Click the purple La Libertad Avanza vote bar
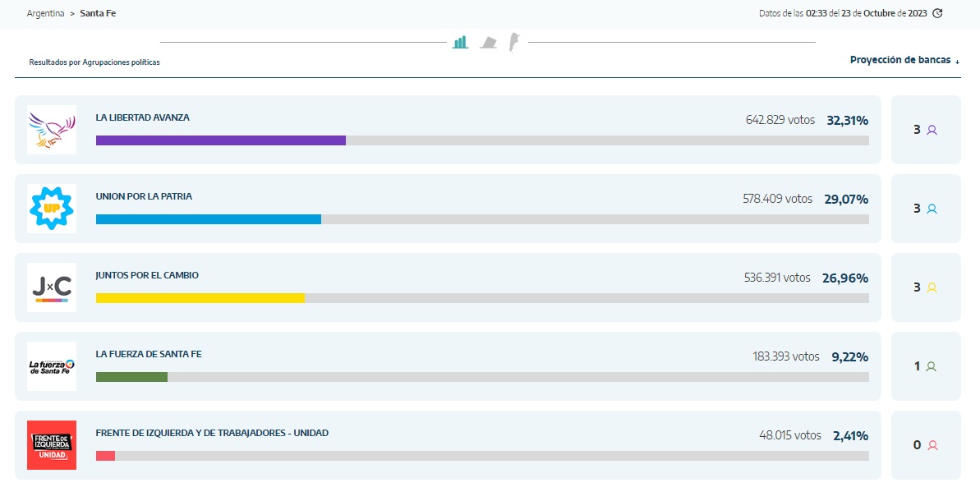Screen dimensions: 980x501 pos(221,140)
